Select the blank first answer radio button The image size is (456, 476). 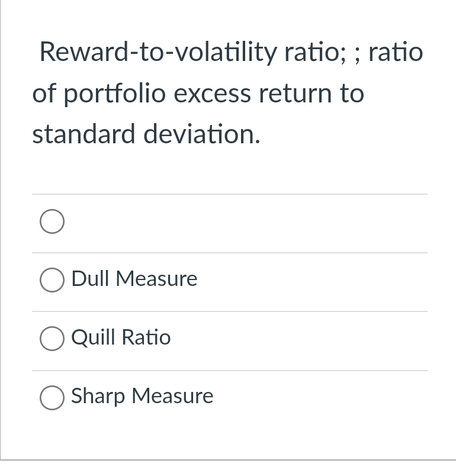52,221
